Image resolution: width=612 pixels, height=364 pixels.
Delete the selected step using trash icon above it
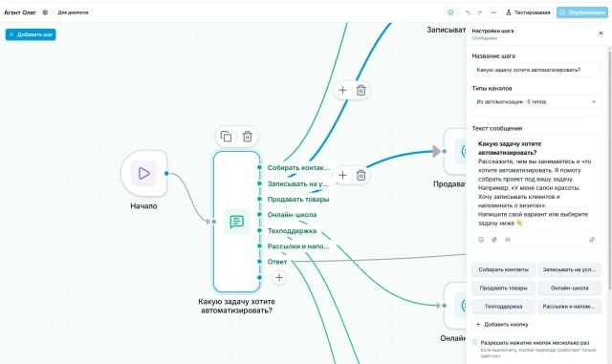(x=247, y=137)
